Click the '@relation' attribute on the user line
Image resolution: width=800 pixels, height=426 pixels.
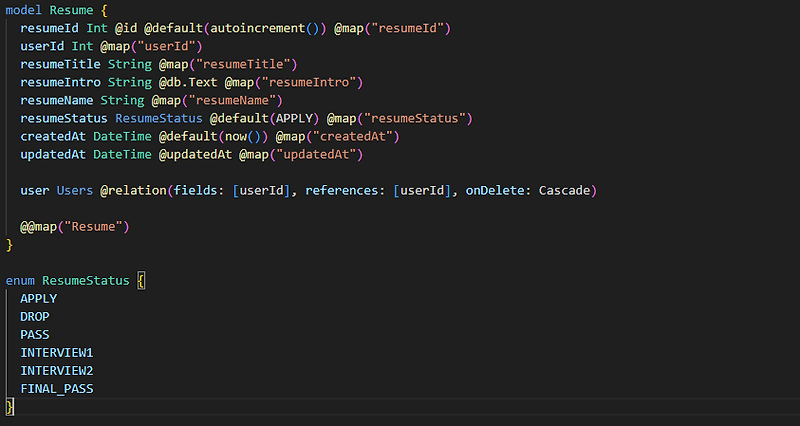[133, 190]
